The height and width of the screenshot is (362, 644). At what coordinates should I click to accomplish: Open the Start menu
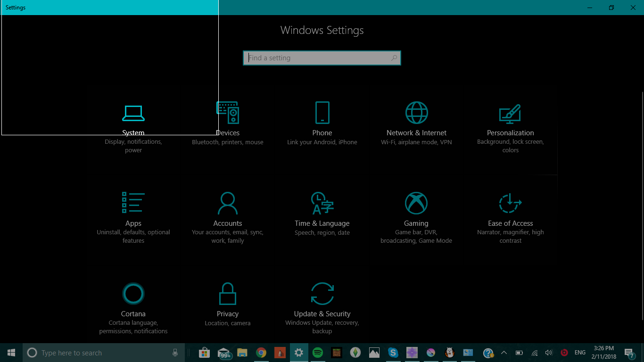10,352
